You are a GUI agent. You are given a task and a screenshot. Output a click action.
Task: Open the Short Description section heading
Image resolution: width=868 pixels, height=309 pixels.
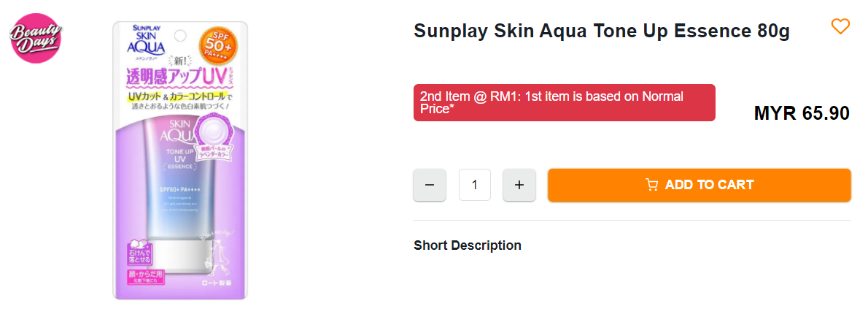pyautogui.click(x=467, y=245)
